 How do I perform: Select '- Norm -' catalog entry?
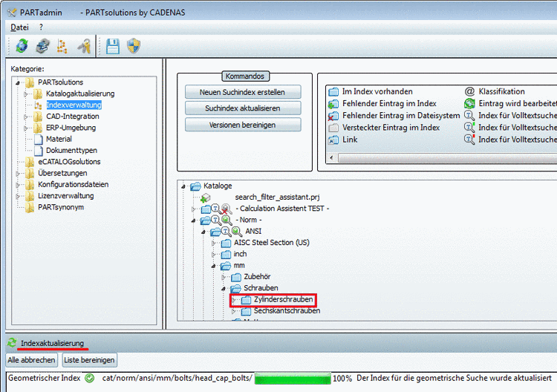[249, 220]
